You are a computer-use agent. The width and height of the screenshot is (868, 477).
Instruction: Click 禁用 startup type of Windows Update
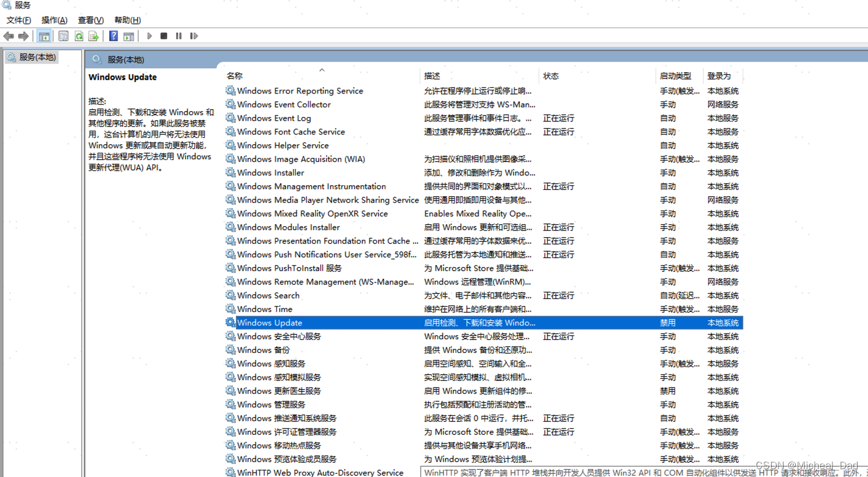click(668, 323)
